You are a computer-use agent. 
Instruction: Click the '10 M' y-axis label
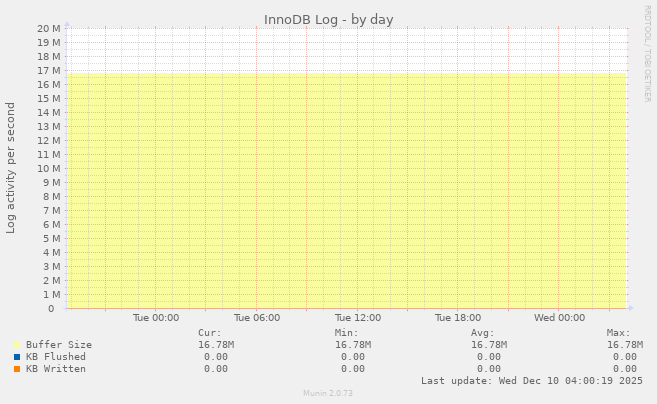tap(49, 168)
